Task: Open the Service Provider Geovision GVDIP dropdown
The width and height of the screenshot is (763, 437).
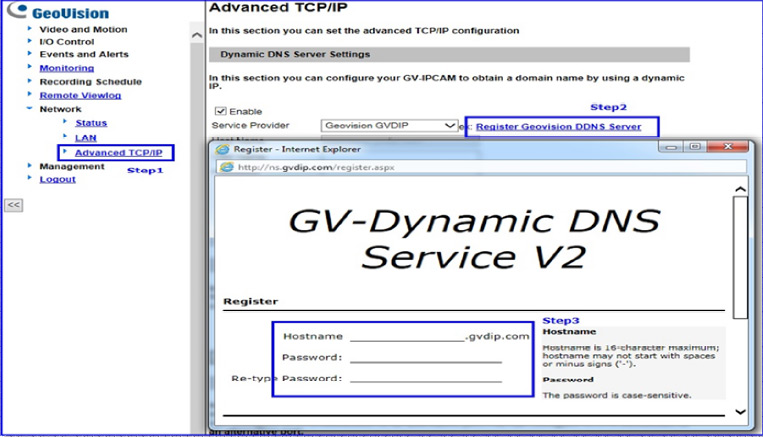Action: [x=389, y=126]
